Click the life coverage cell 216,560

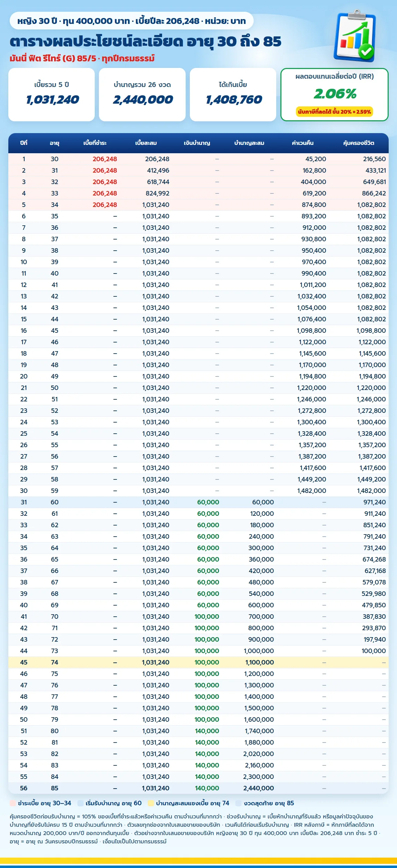(x=374, y=159)
